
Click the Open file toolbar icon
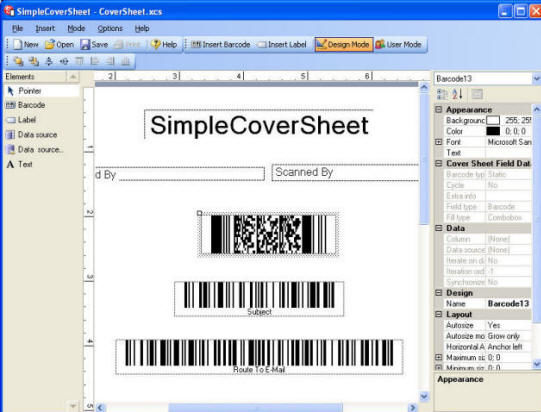click(x=50, y=44)
